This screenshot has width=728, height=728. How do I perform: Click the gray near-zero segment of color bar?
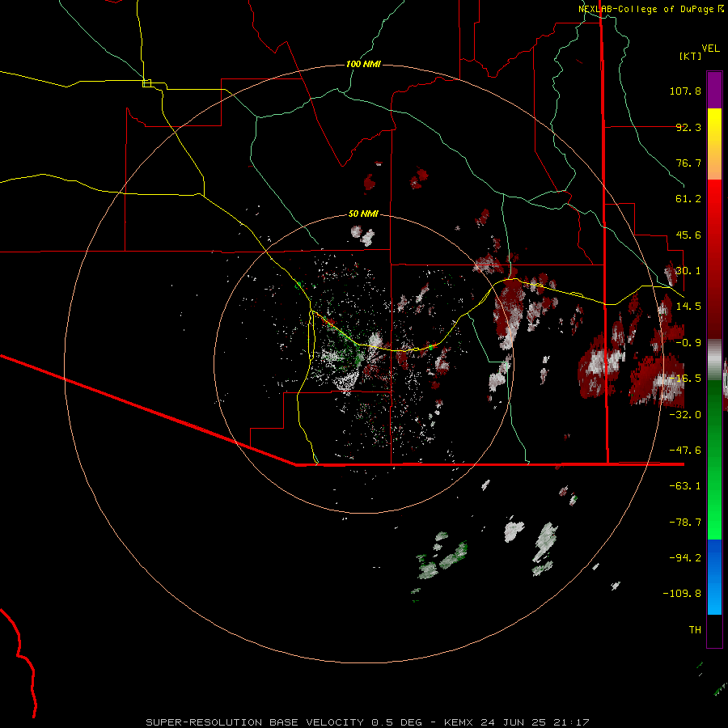714,360
